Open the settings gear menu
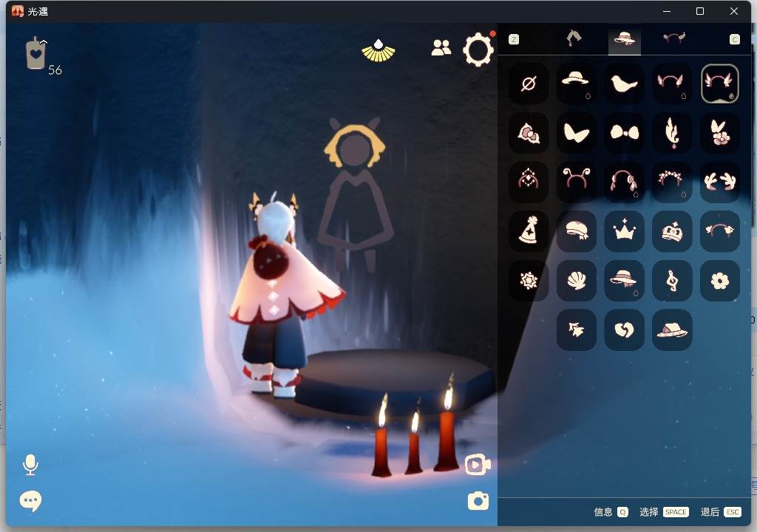 [478, 49]
